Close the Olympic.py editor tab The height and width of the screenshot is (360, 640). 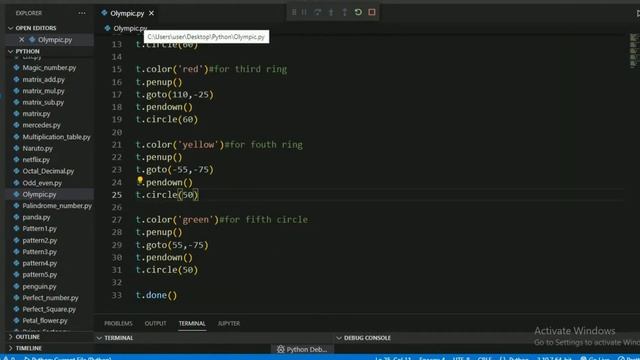[151, 13]
